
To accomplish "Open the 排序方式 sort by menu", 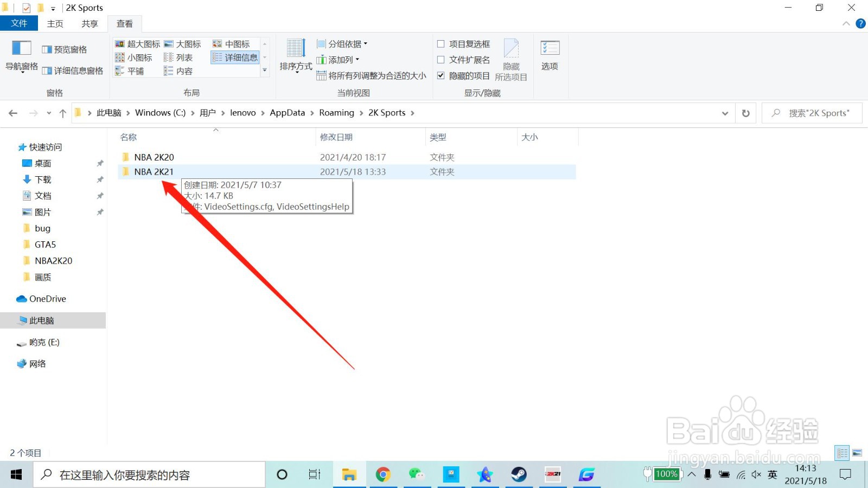I will pyautogui.click(x=296, y=56).
